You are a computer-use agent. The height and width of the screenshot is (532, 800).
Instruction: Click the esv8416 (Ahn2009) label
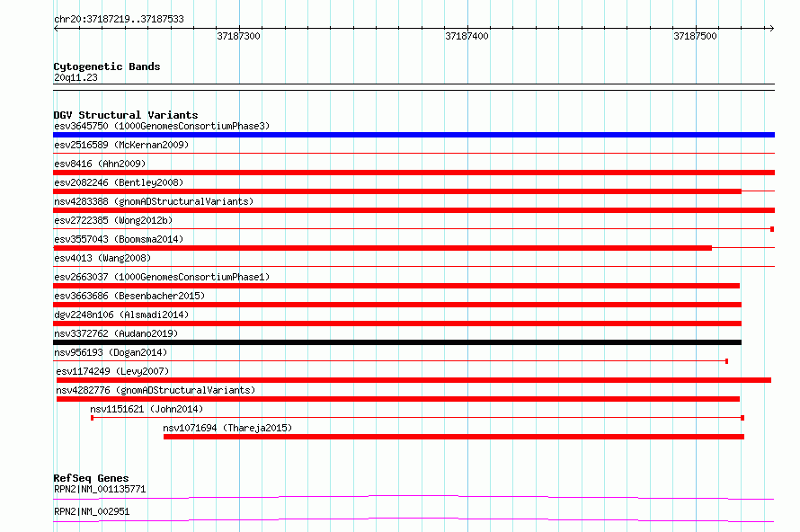pyautogui.click(x=100, y=164)
